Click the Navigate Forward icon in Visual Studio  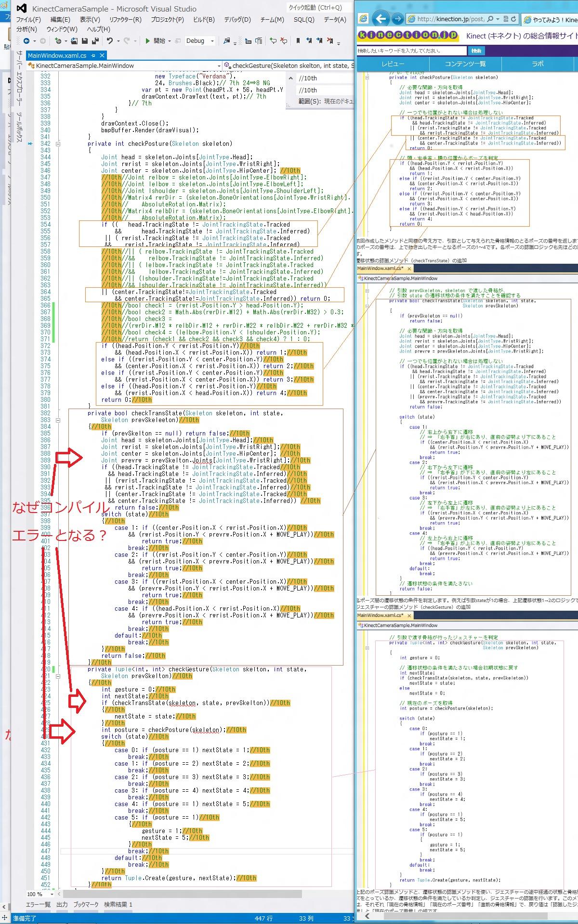point(42,41)
